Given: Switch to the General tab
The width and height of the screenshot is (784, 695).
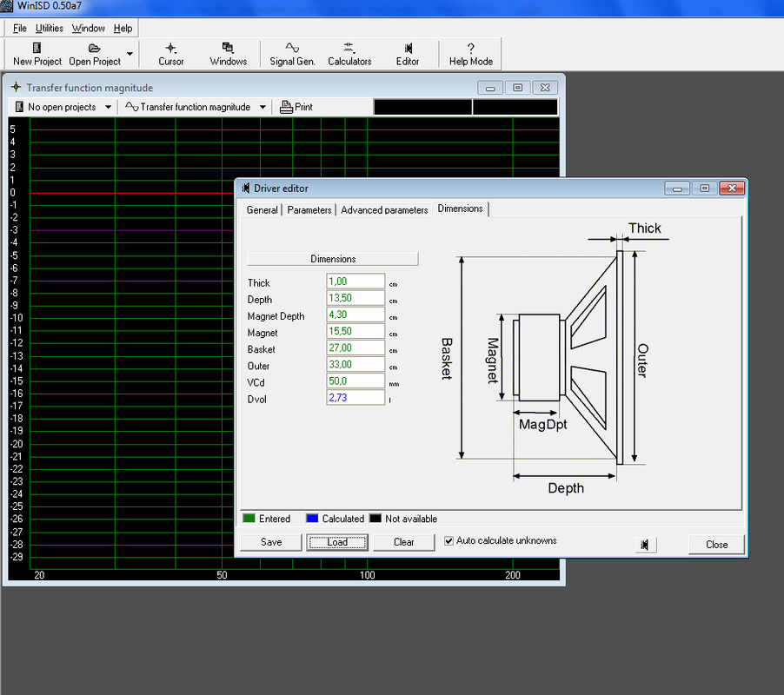Looking at the screenshot, I should click(262, 210).
